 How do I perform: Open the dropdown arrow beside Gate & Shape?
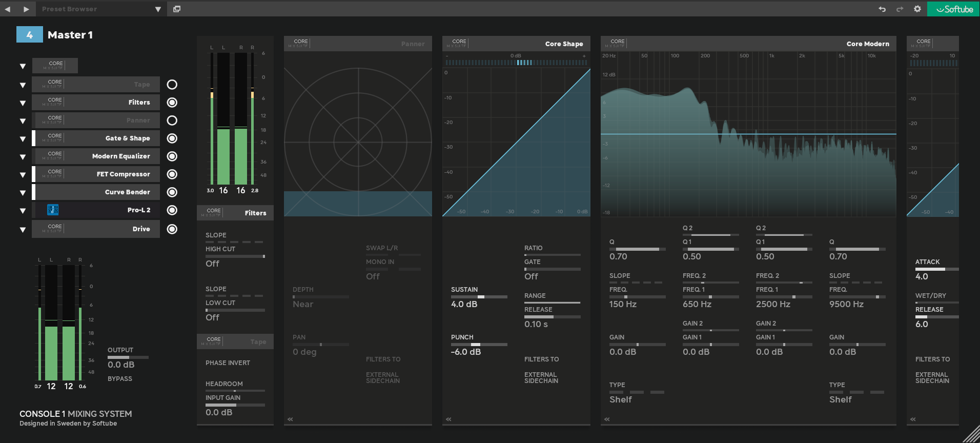click(23, 139)
